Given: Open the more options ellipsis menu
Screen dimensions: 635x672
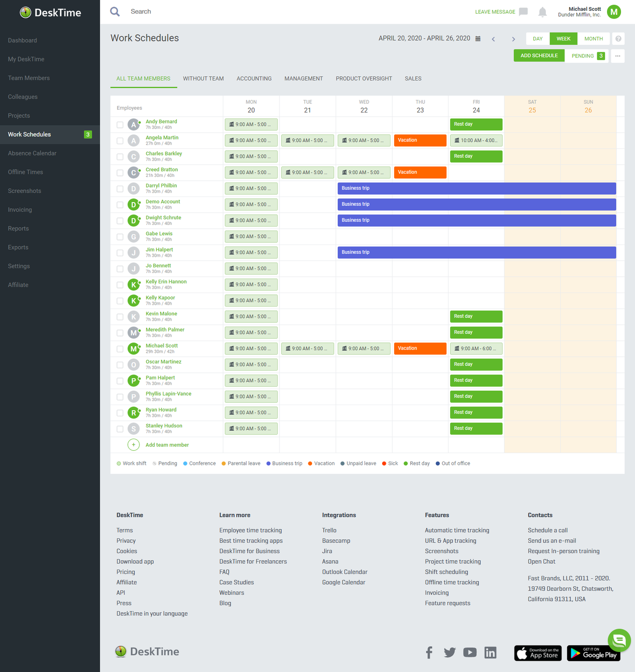Looking at the screenshot, I should (x=618, y=56).
